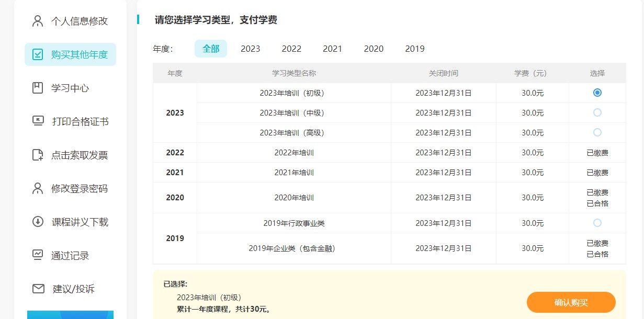This screenshot has width=644, height=319.
Task: Filter courses by year 2019
Action: [x=415, y=49]
